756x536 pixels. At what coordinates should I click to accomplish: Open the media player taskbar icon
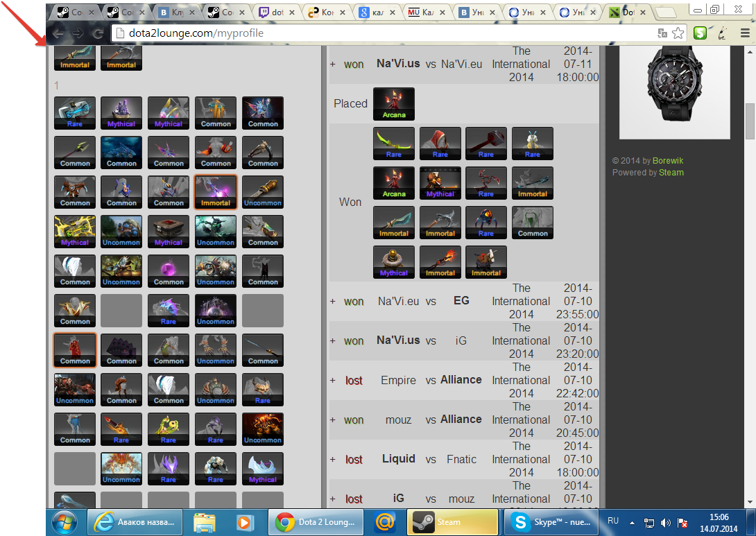click(x=244, y=522)
